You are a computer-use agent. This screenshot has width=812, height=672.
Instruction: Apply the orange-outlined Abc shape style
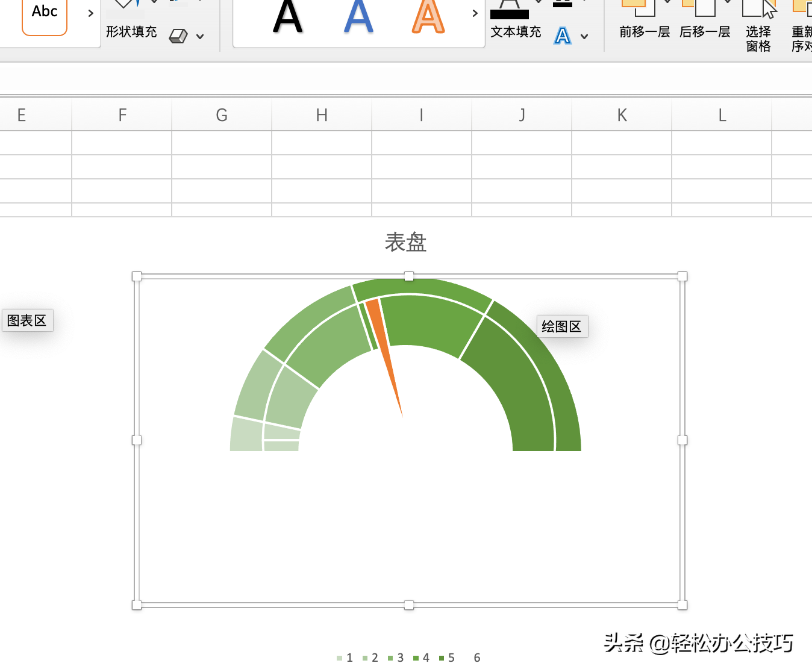point(45,16)
